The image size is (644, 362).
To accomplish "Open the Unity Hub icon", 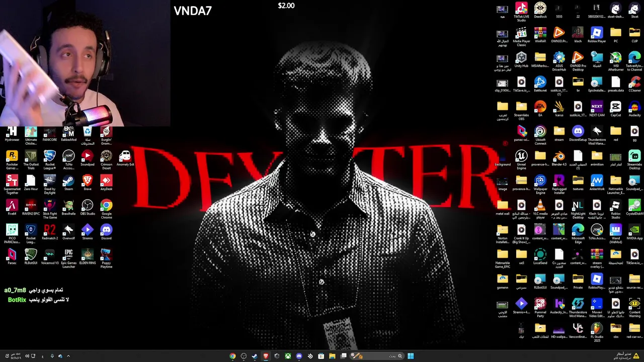I will tap(521, 59).
